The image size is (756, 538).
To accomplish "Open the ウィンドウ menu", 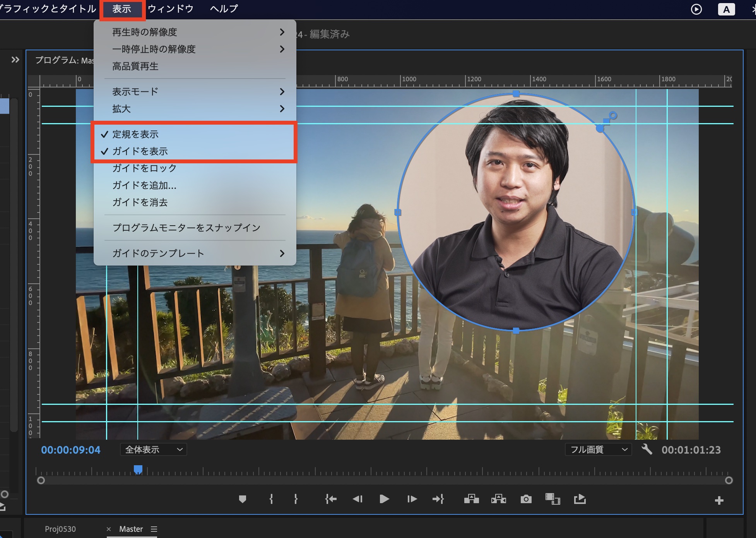I will point(170,9).
